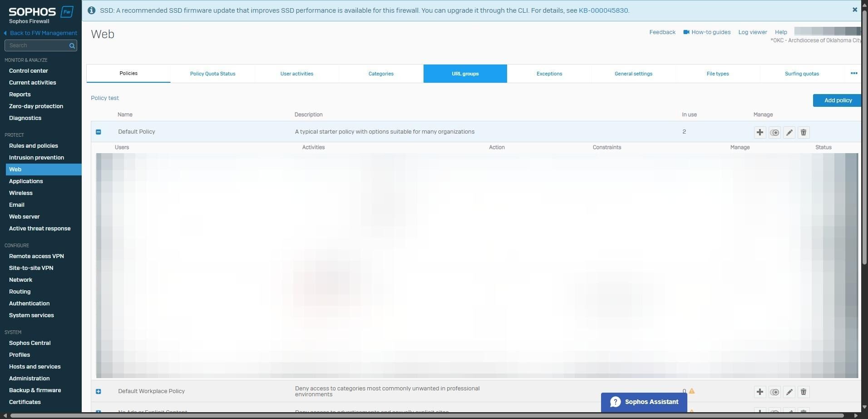This screenshot has height=419, width=868.
Task: Open the Sophos Assistant chat
Action: click(644, 402)
